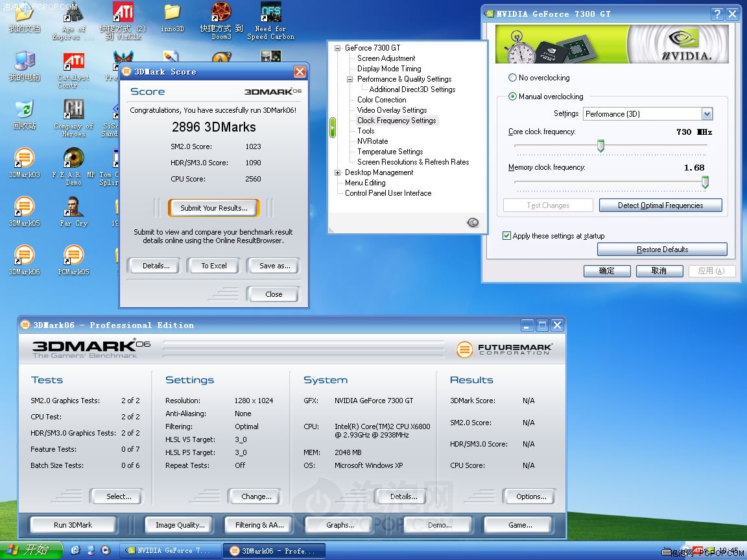747x560 pixels.
Task: Click Detect Optimal Frequencies button
Action: [x=660, y=205]
